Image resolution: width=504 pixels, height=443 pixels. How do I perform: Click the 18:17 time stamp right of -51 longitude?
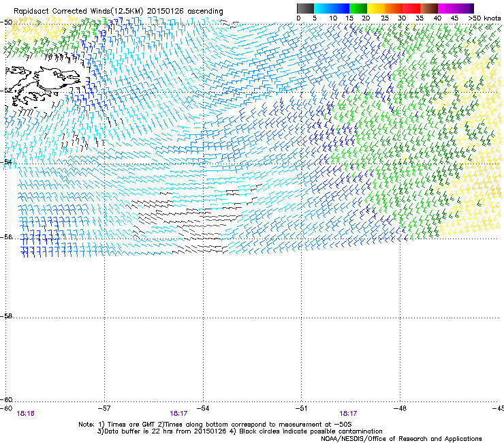pos(348,414)
